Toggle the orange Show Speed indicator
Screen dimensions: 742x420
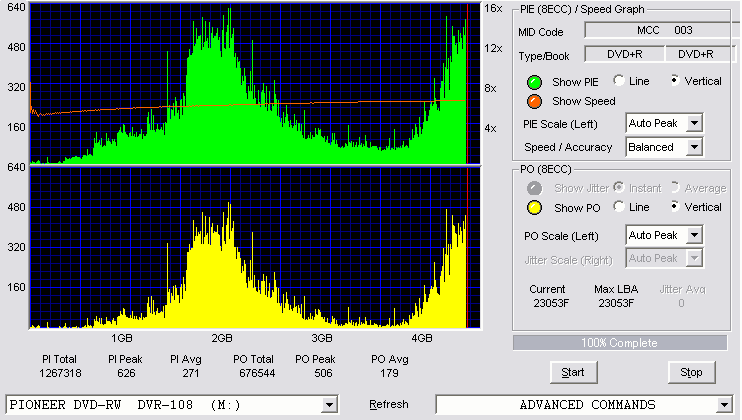point(534,101)
